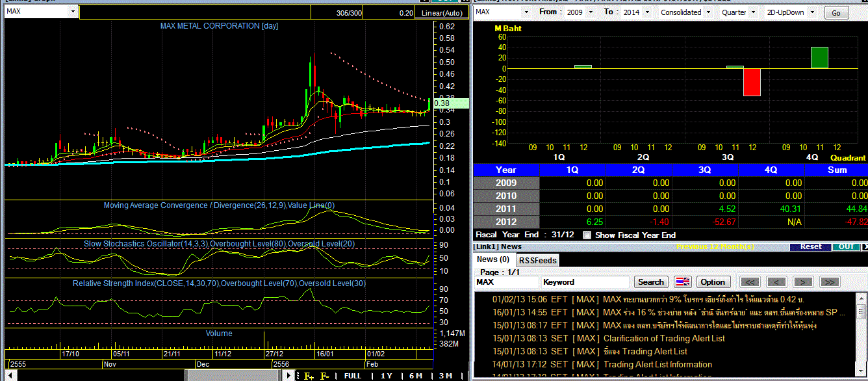Increase chart font size with F+ icon
The width and height of the screenshot is (868, 381).
(x=309, y=376)
